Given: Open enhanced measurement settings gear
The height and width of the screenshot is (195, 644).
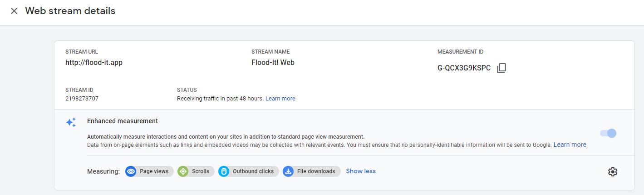Looking at the screenshot, I should tap(613, 171).
